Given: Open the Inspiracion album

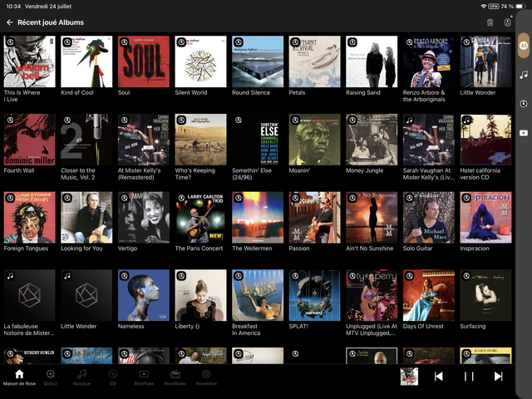Looking at the screenshot, I should pos(485,217).
